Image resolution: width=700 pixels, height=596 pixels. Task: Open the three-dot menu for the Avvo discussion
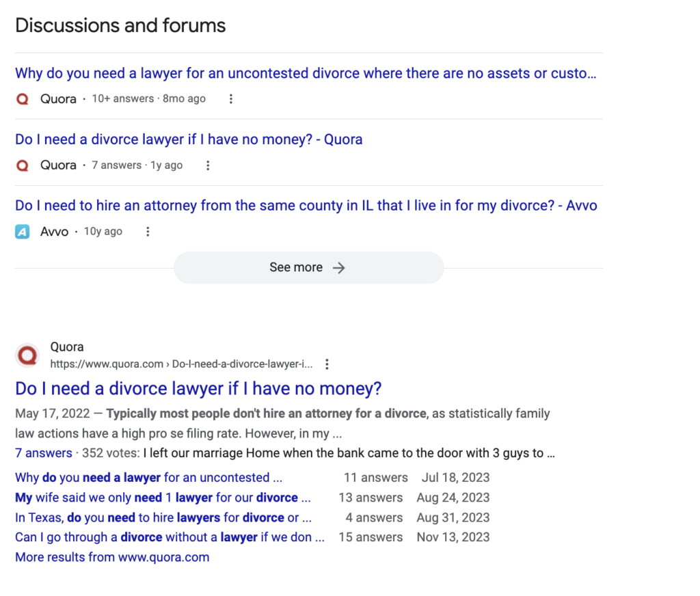point(148,232)
